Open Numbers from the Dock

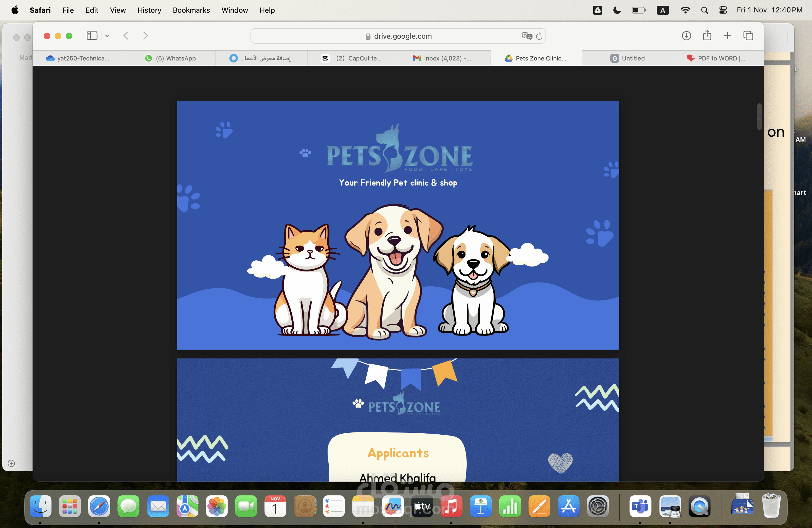[x=510, y=506]
